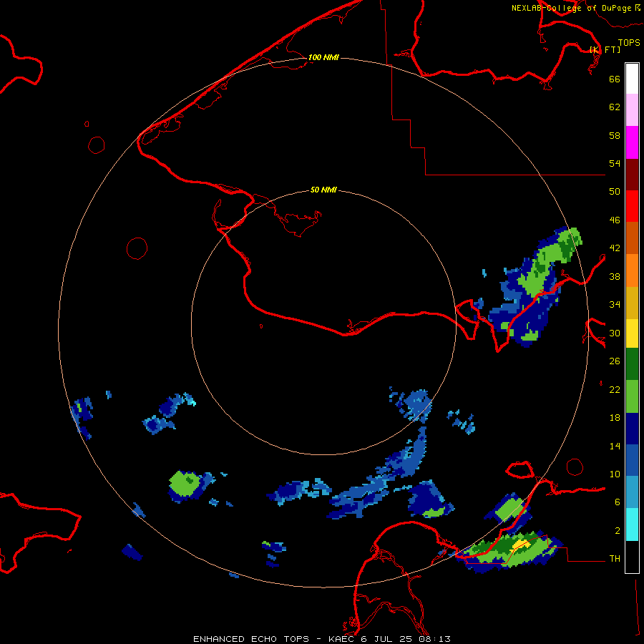Click the cyan 6 kft legend swatch

632,525
